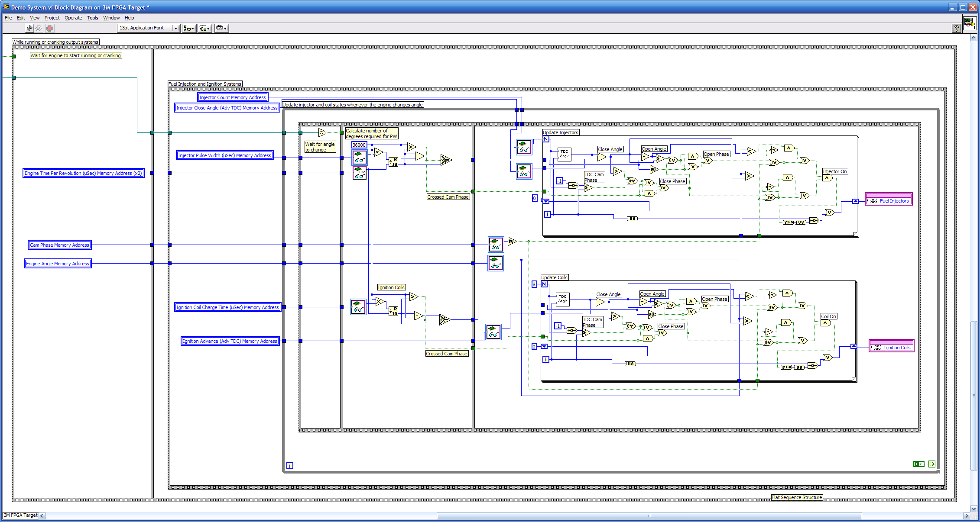980x522 pixels.
Task: Select the Ignition Advance memory read node
Action: click(493, 332)
